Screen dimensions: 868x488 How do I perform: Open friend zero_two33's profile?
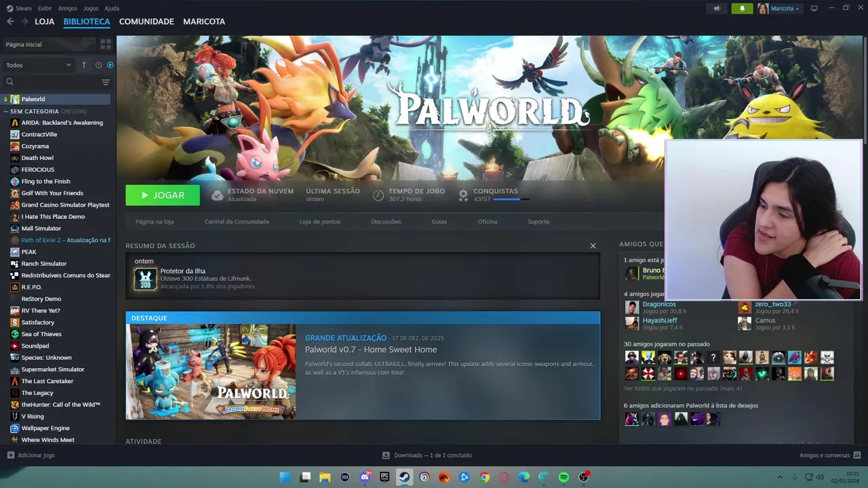(773, 304)
